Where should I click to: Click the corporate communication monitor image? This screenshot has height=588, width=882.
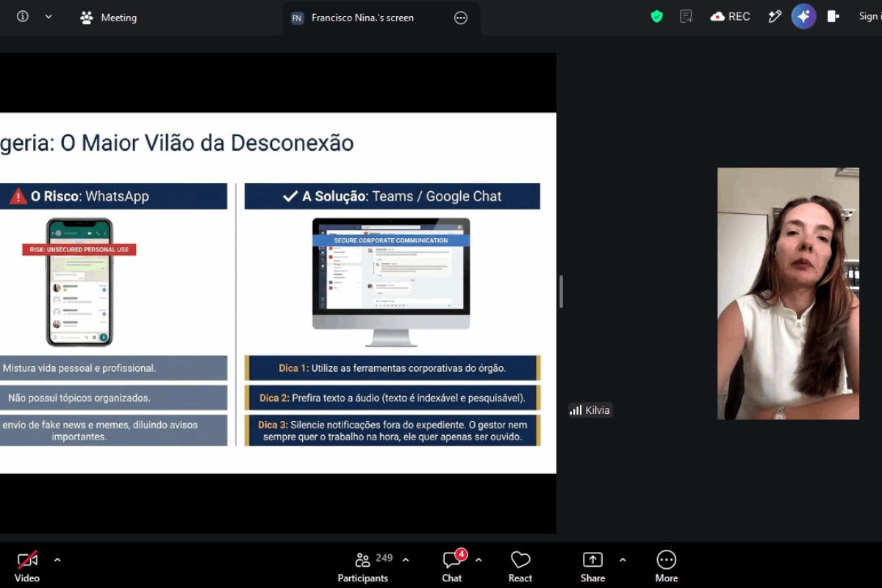(x=391, y=282)
